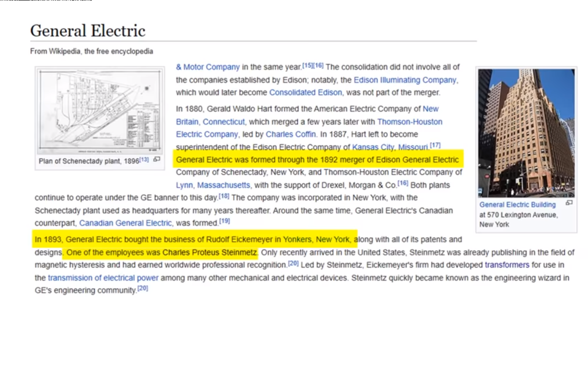The width and height of the screenshot is (588, 368).
Task: Open the Schenectady plant plan thumbnail
Action: (x=100, y=111)
